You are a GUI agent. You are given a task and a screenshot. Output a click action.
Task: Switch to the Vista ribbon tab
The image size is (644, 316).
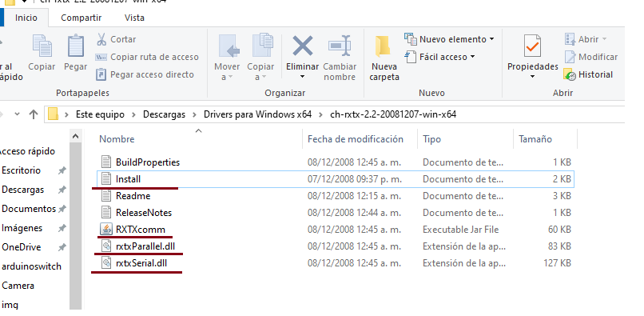pos(134,18)
